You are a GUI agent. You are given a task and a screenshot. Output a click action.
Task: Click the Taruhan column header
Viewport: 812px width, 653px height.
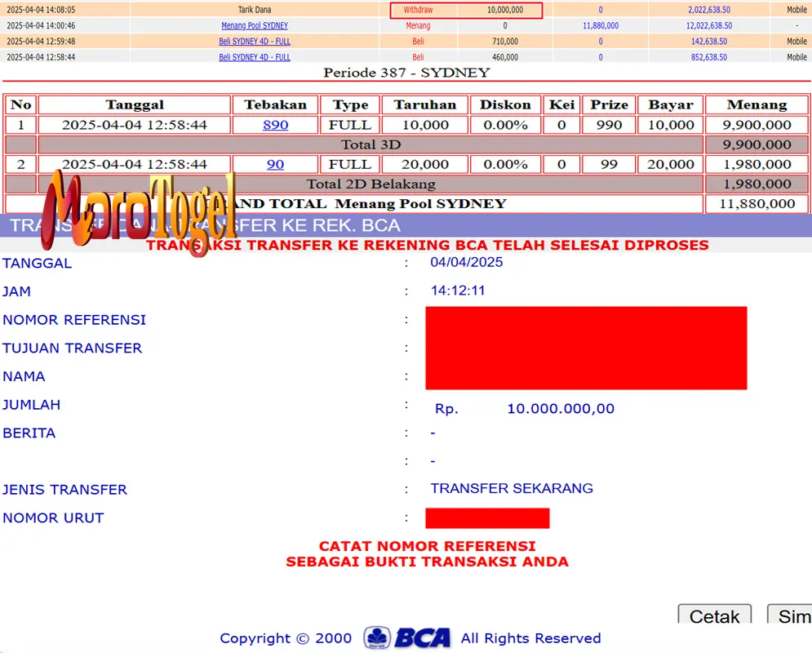pos(425,104)
